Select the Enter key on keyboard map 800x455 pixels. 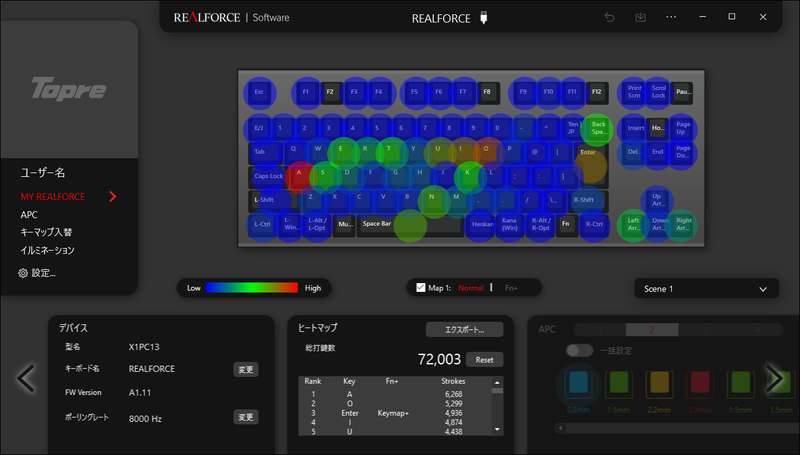click(592, 164)
